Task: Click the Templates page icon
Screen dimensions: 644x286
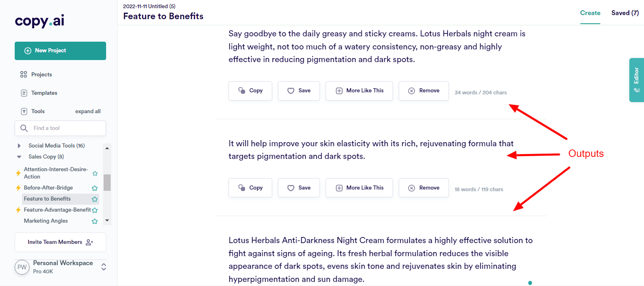Action: coord(24,93)
